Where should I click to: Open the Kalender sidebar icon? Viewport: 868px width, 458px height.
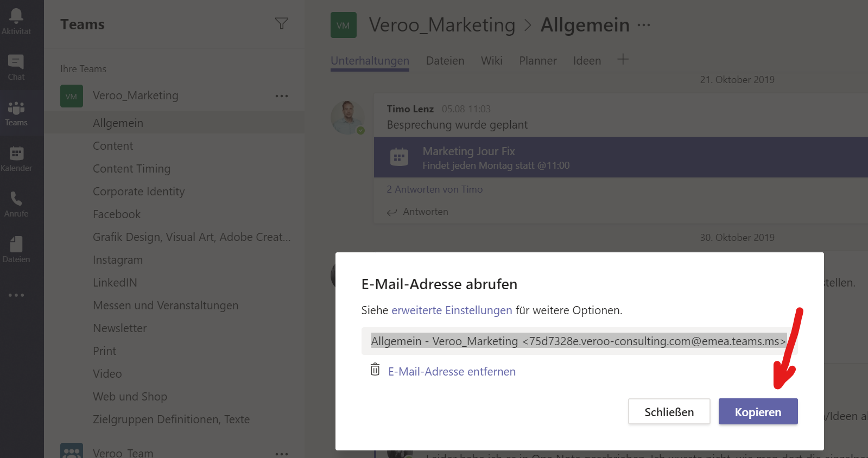click(x=16, y=158)
